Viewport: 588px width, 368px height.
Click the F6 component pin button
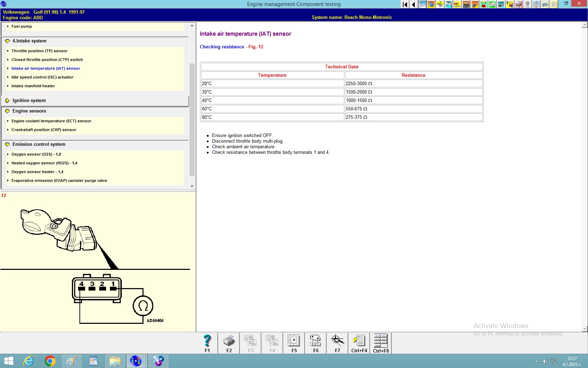coord(316,343)
